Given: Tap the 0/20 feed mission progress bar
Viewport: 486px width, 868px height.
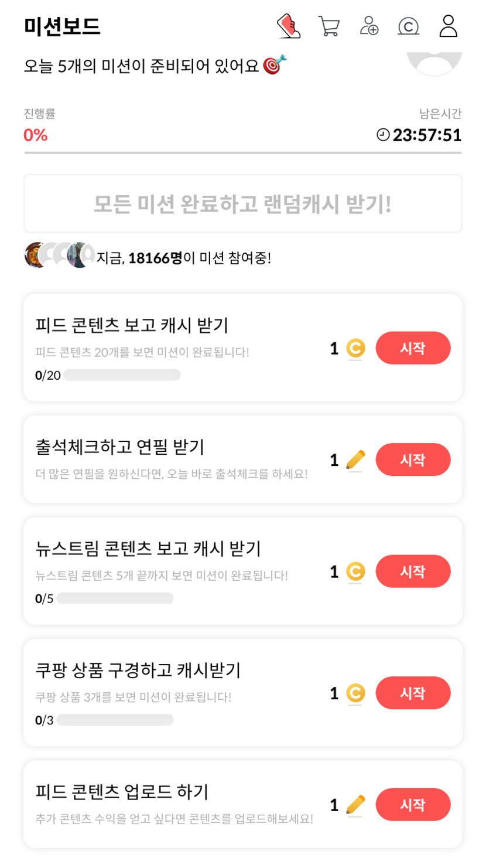Looking at the screenshot, I should pos(122,375).
